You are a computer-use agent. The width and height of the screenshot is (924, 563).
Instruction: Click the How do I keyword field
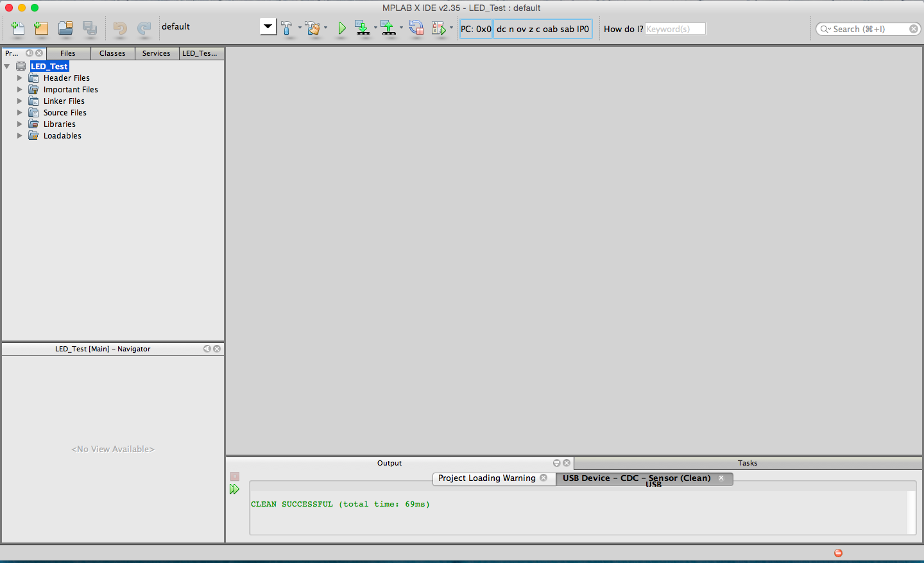coord(675,29)
